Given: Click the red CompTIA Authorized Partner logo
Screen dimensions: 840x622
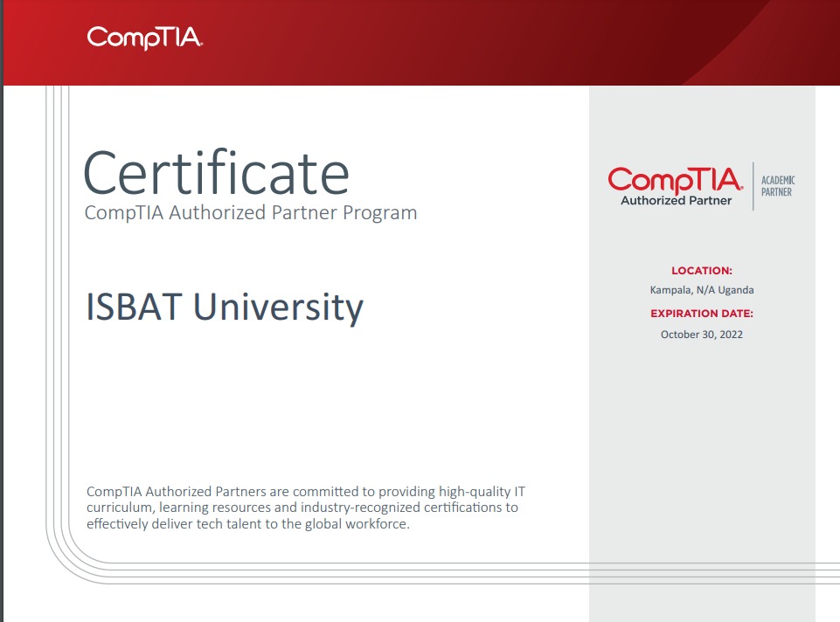Looking at the screenshot, I should click(676, 186).
